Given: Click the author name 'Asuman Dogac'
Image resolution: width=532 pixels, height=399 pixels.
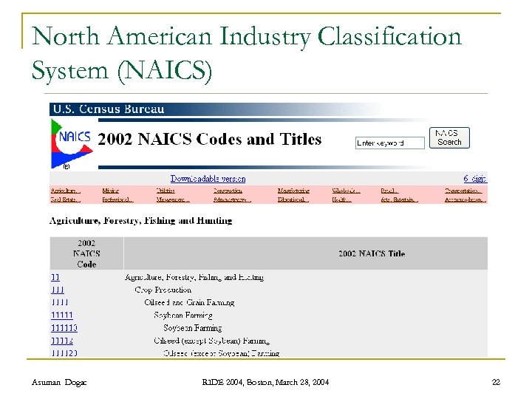Looking at the screenshot, I should pyautogui.click(x=59, y=383).
